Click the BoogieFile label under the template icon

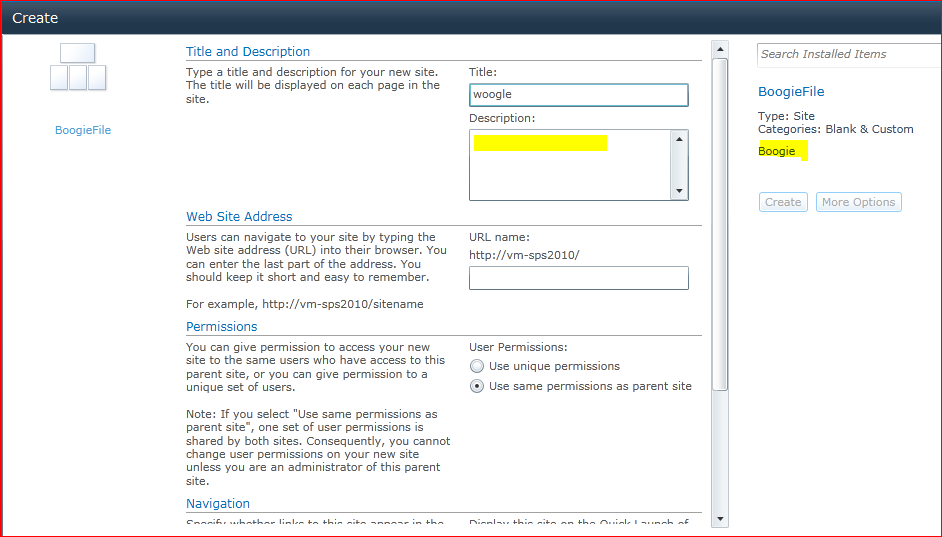[x=83, y=130]
